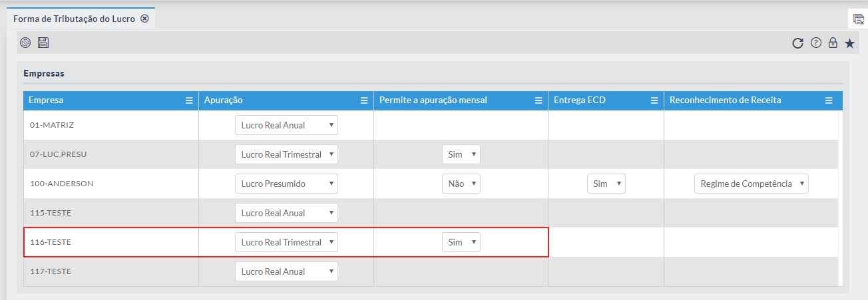Open the Entrega ECD column menu icon

pos(654,100)
